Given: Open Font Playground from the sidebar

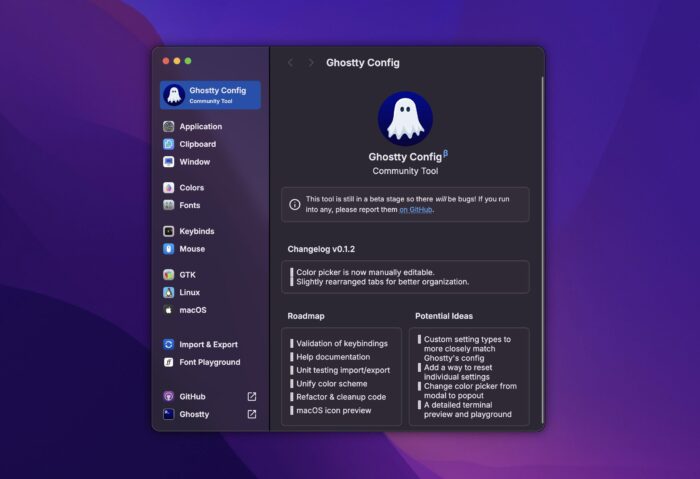Looking at the screenshot, I should pyautogui.click(x=169, y=362).
